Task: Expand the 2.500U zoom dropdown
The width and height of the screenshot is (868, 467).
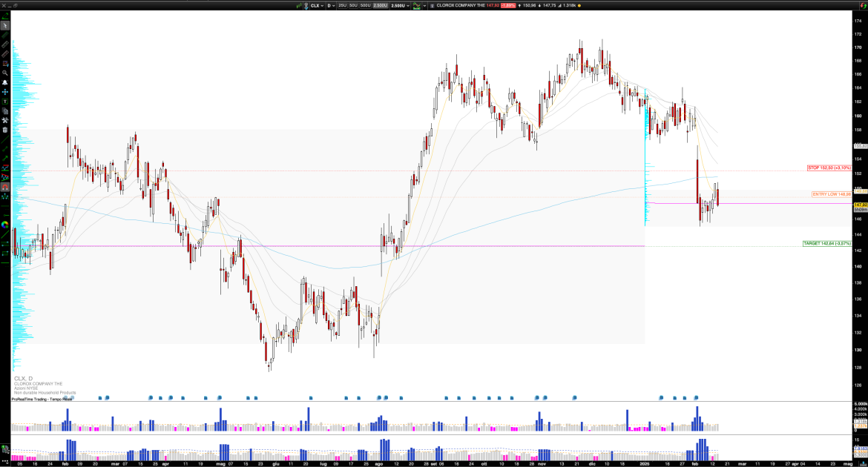Action: coord(399,5)
